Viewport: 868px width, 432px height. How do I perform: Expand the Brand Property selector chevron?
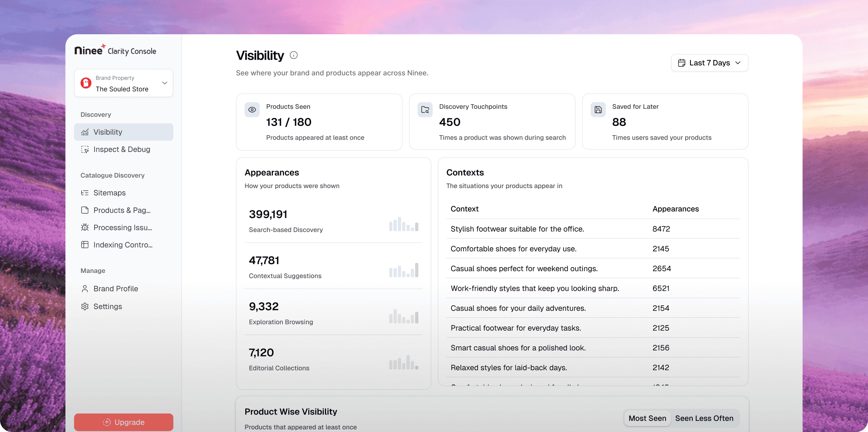(x=165, y=83)
